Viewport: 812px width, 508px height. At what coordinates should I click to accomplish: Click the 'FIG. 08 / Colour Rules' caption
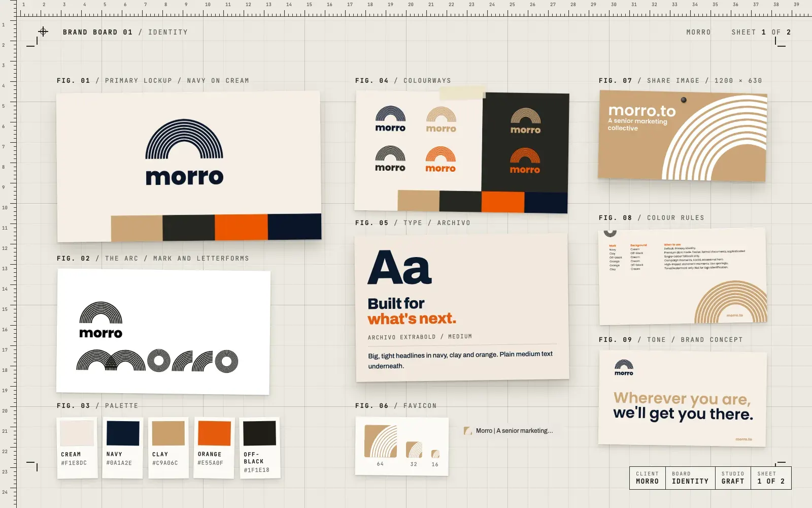(x=652, y=218)
